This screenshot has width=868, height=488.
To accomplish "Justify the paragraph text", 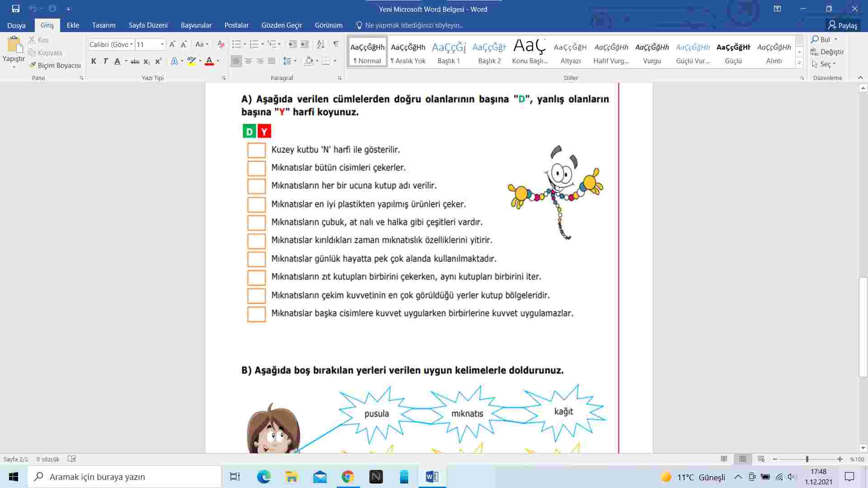I will 271,61.
